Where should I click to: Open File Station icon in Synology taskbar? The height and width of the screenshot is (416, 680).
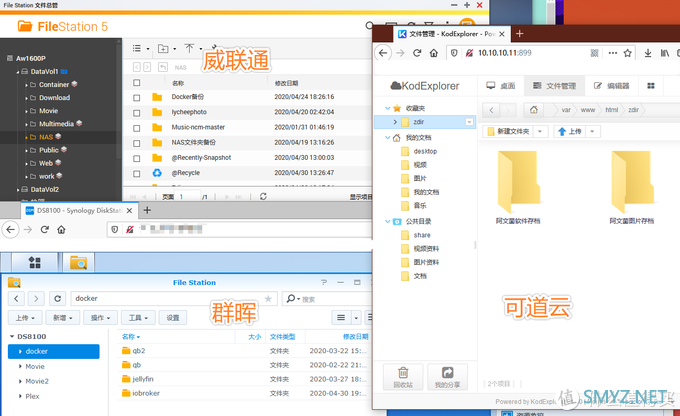tap(77, 263)
